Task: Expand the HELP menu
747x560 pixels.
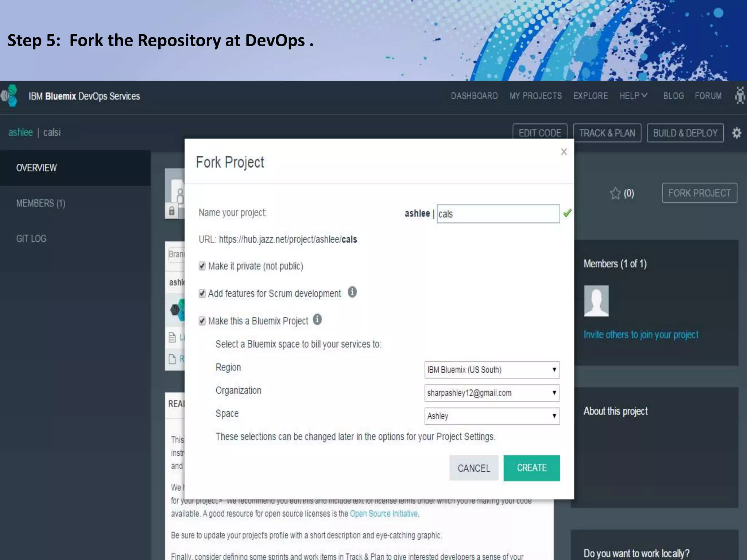Action: [634, 96]
